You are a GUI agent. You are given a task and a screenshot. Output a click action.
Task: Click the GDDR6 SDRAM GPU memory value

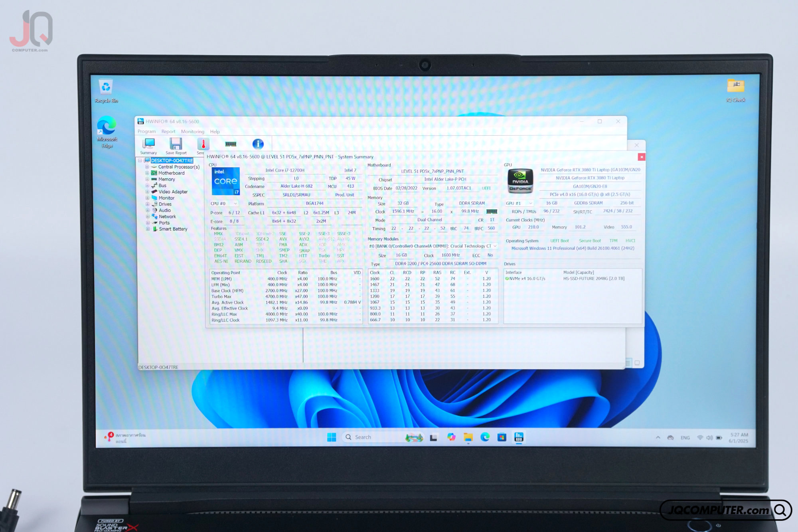[x=588, y=203]
